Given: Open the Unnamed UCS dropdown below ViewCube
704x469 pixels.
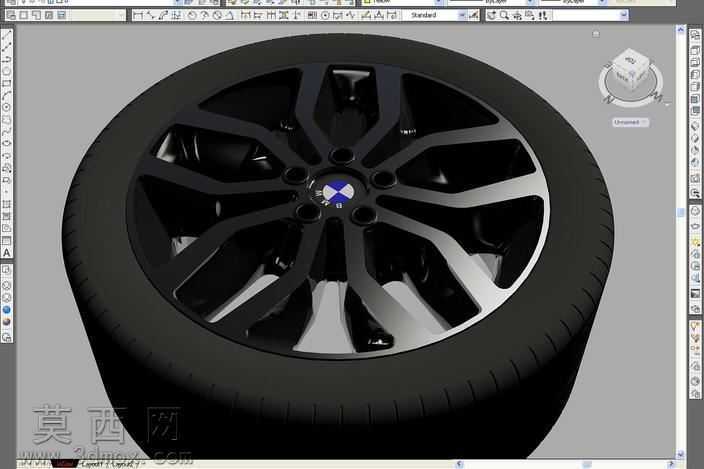Looking at the screenshot, I should [631, 122].
